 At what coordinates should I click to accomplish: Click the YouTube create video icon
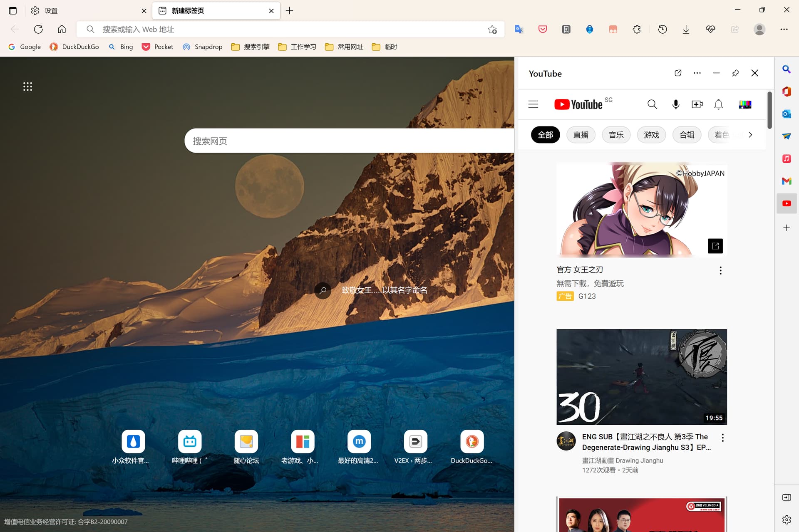click(x=697, y=104)
